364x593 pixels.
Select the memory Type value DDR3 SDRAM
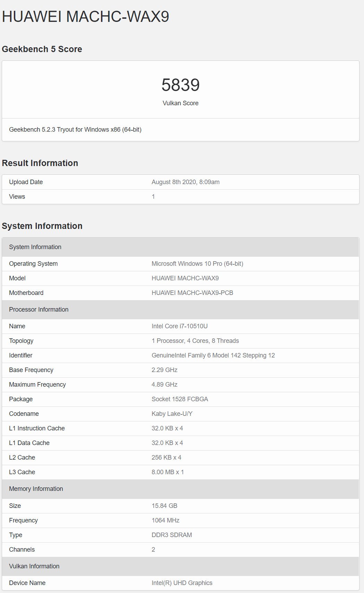point(172,535)
